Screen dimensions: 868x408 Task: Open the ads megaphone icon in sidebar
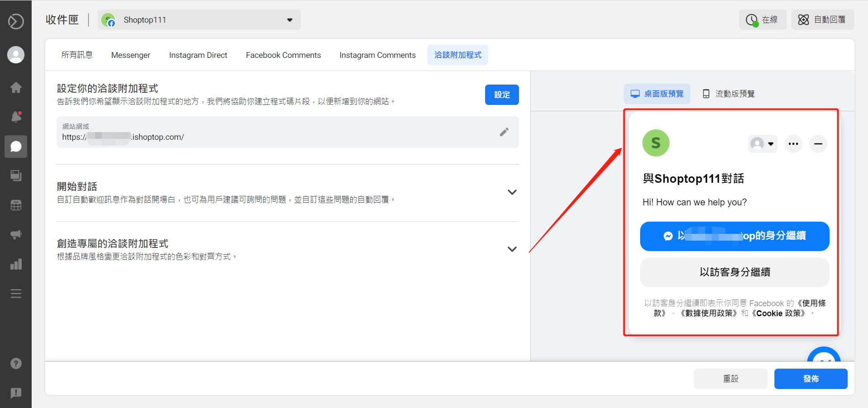click(x=16, y=234)
